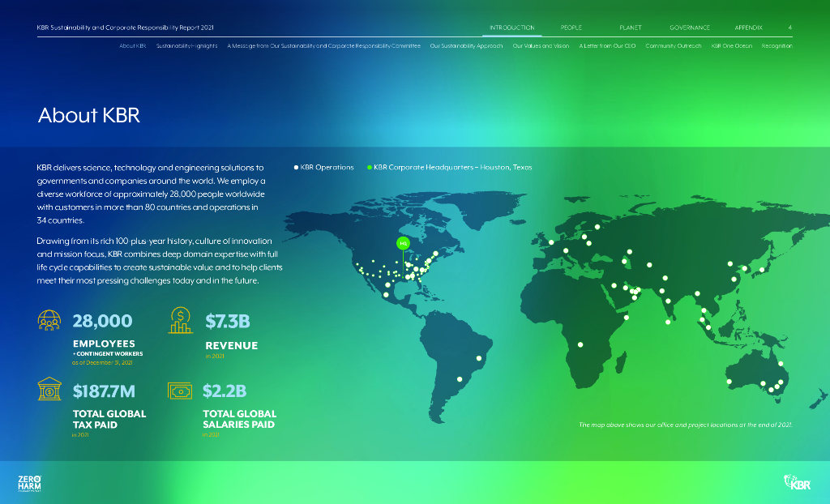Click the $2.2B salaries figure

pos(225,391)
